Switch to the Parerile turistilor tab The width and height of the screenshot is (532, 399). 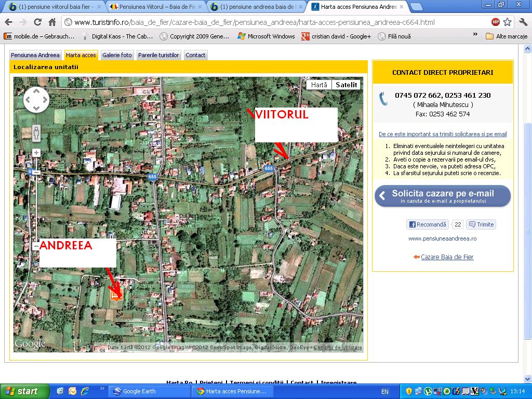click(158, 55)
